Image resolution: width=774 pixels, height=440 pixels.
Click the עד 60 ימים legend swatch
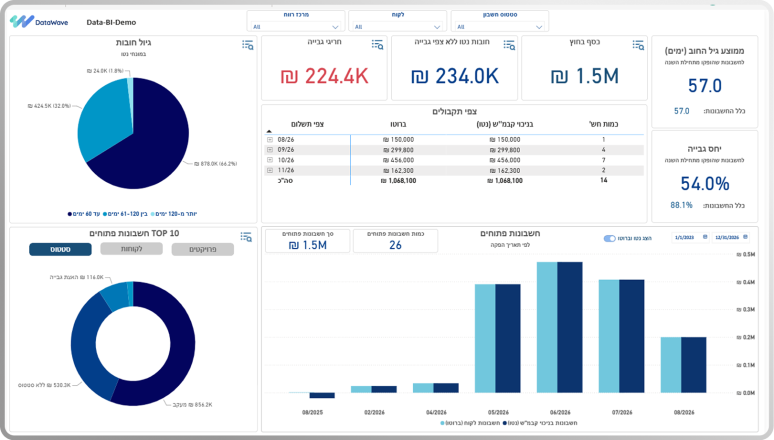pos(70,214)
